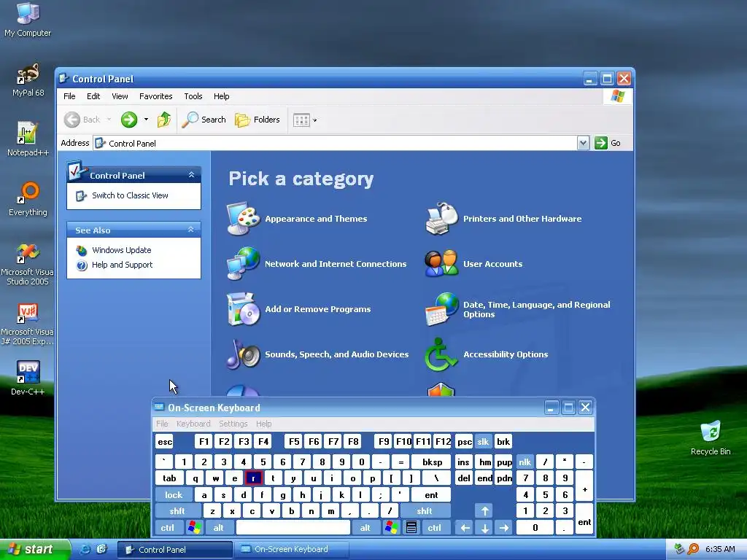
Task: Click the Search magnifier toolbar button
Action: point(204,120)
